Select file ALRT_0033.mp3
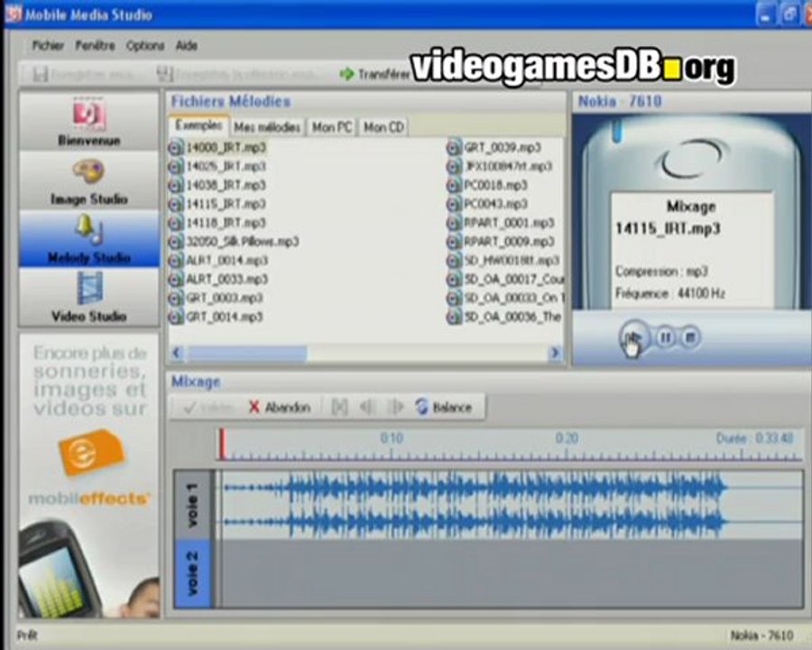812x650 pixels. coord(226,279)
